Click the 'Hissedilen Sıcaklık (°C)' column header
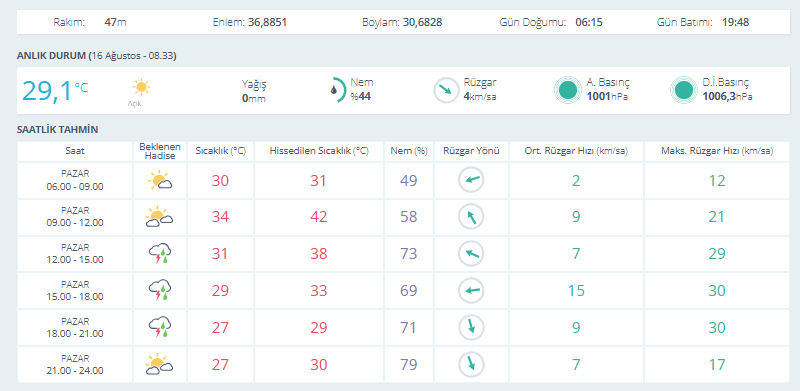Screen dimensions: 800x391 pyautogui.click(x=319, y=151)
